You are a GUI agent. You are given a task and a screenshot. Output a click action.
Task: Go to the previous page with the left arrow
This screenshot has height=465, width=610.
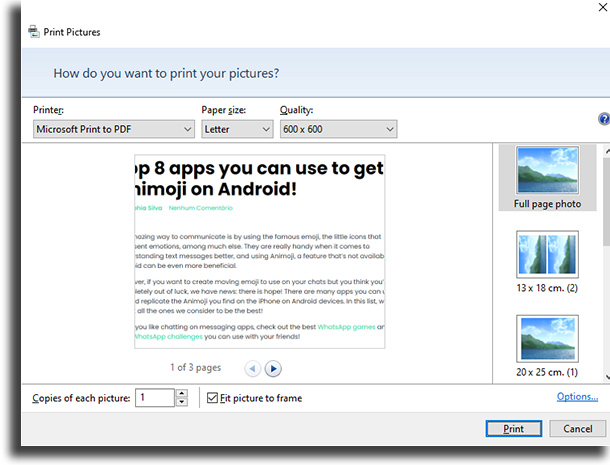(252, 368)
